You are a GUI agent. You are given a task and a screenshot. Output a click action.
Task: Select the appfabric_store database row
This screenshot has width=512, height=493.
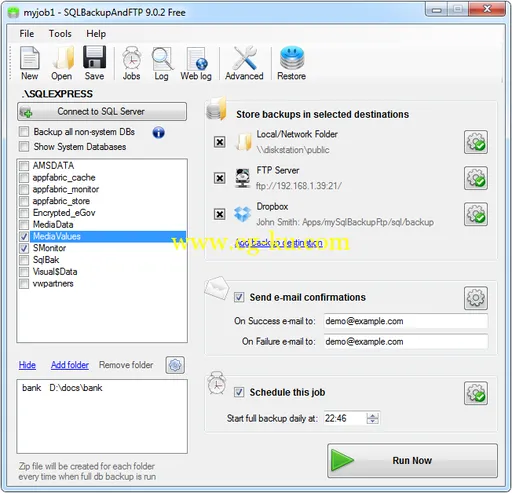pos(102,201)
